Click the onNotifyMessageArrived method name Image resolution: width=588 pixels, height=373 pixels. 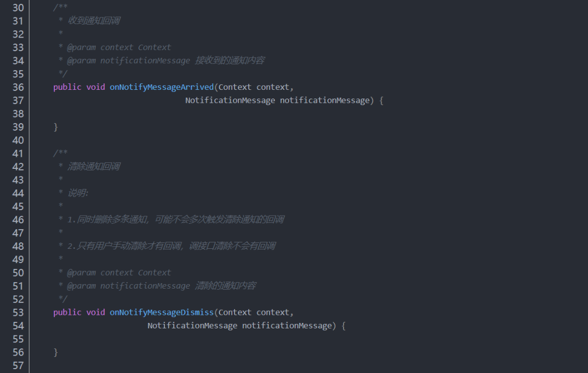click(162, 87)
